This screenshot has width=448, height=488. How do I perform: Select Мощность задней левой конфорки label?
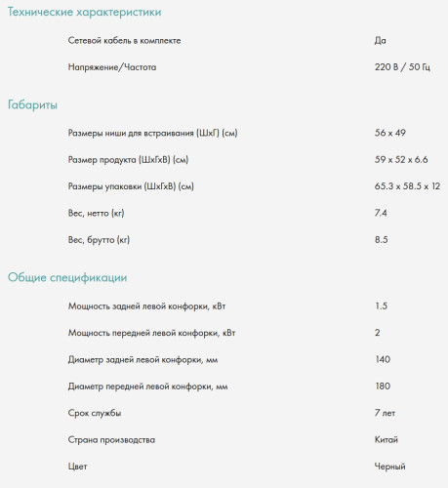click(x=147, y=306)
